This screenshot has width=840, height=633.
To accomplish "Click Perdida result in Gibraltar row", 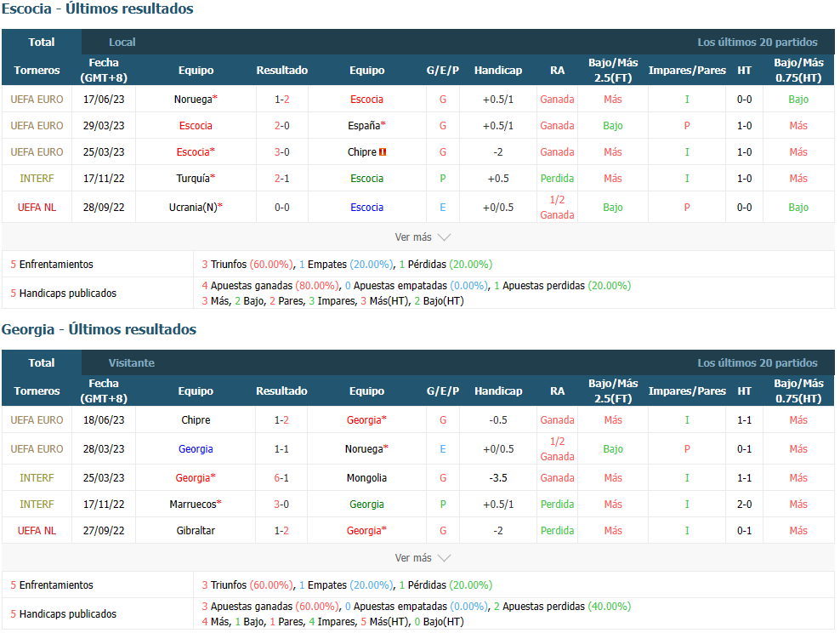I will [x=557, y=531].
